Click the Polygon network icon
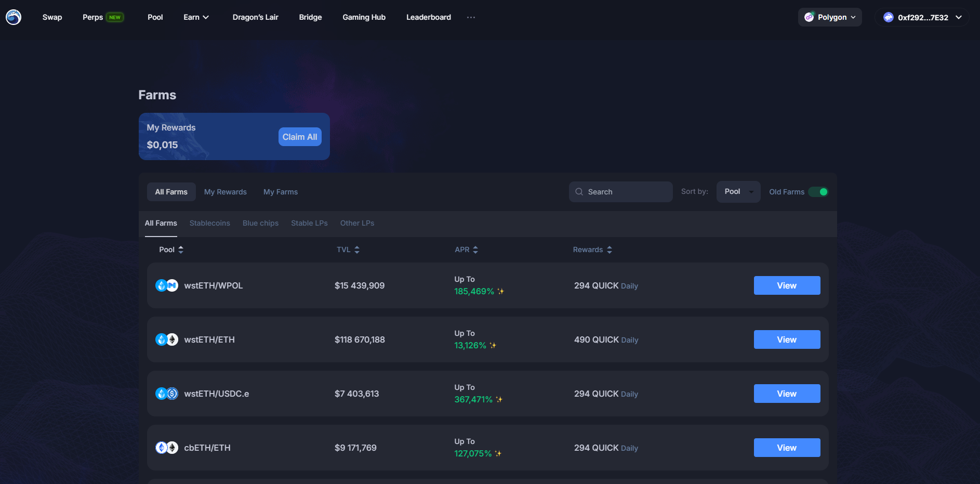The height and width of the screenshot is (484, 980). [x=809, y=17]
